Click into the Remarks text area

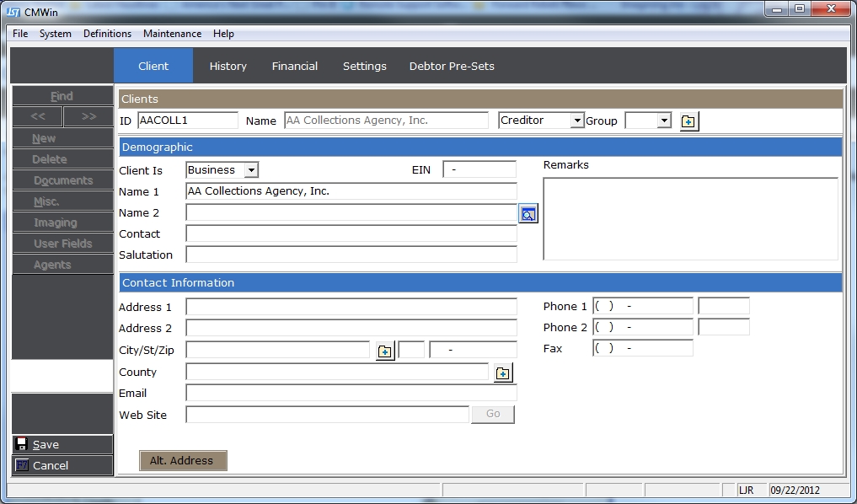[x=690, y=218]
